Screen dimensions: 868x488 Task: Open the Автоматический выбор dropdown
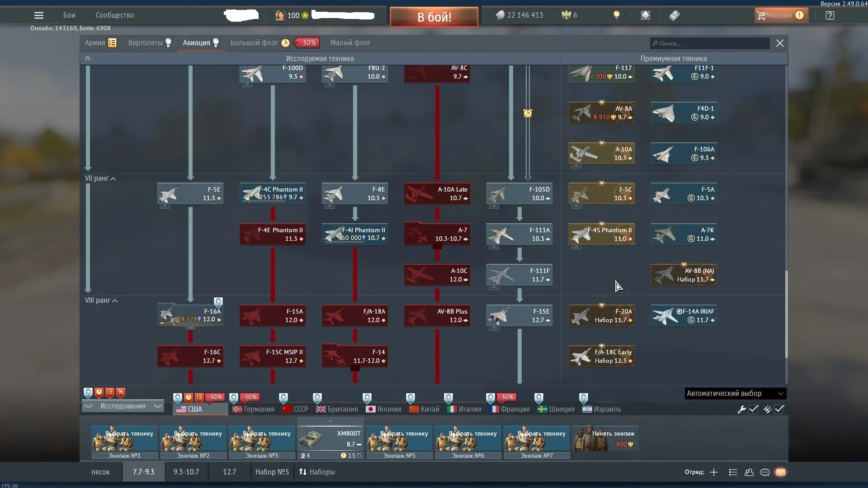[735, 394]
